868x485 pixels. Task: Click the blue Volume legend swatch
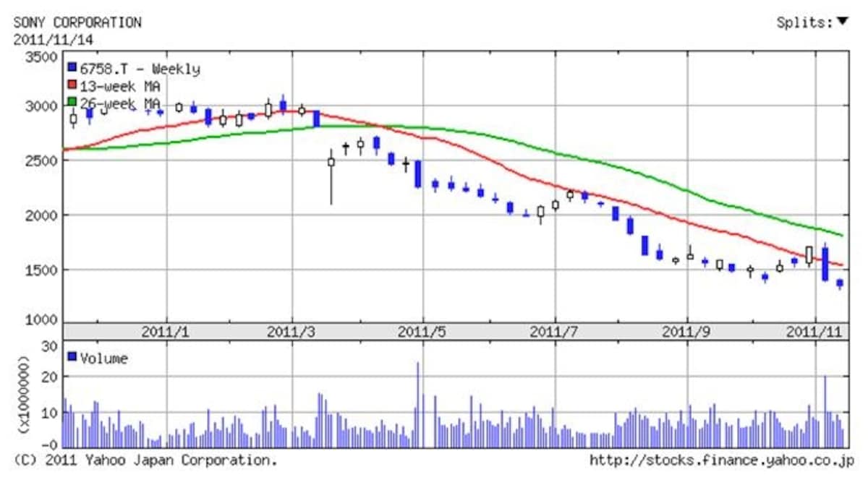click(72, 357)
